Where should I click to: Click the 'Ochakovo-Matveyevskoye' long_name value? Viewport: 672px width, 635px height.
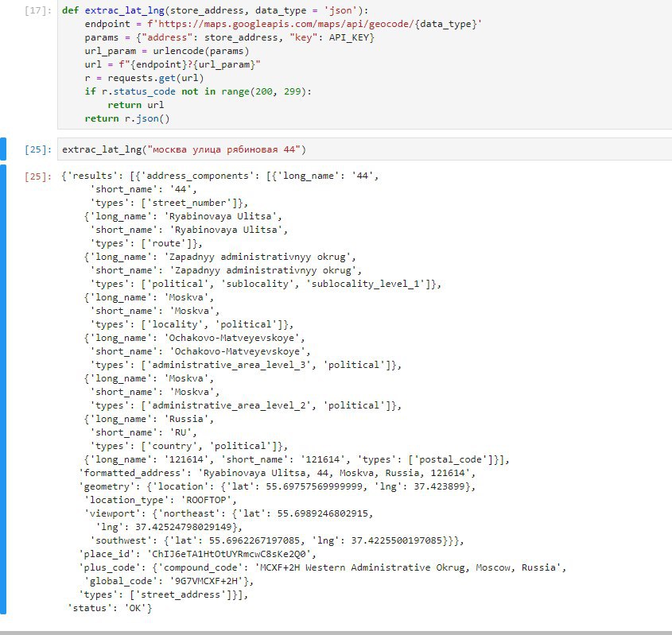231,338
